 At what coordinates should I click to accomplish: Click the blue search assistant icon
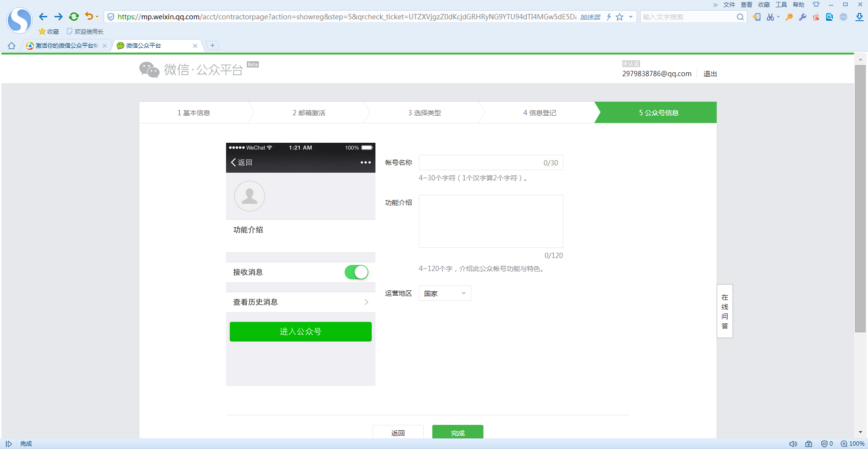pos(829,17)
